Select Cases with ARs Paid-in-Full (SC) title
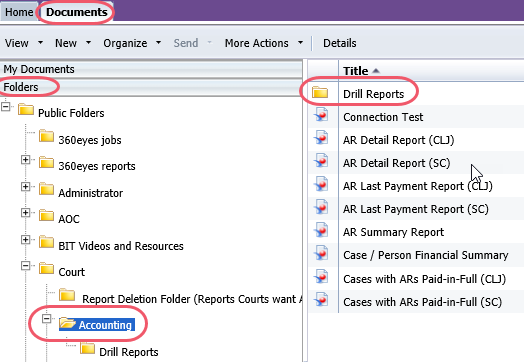The image size is (524, 362). [x=422, y=302]
